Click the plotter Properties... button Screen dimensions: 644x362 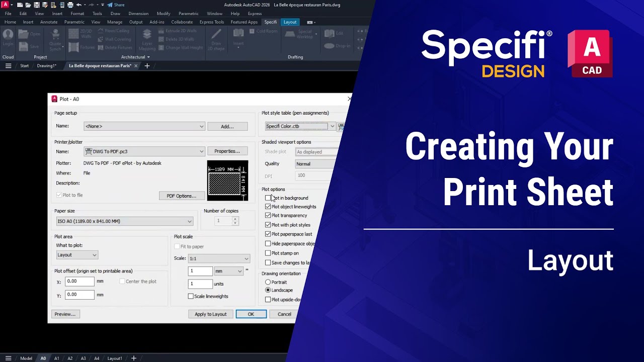[227, 151]
